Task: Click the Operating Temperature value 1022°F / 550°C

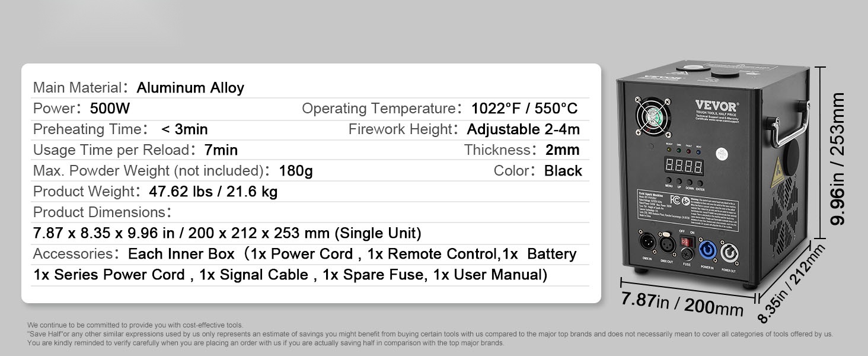Action: point(524,109)
